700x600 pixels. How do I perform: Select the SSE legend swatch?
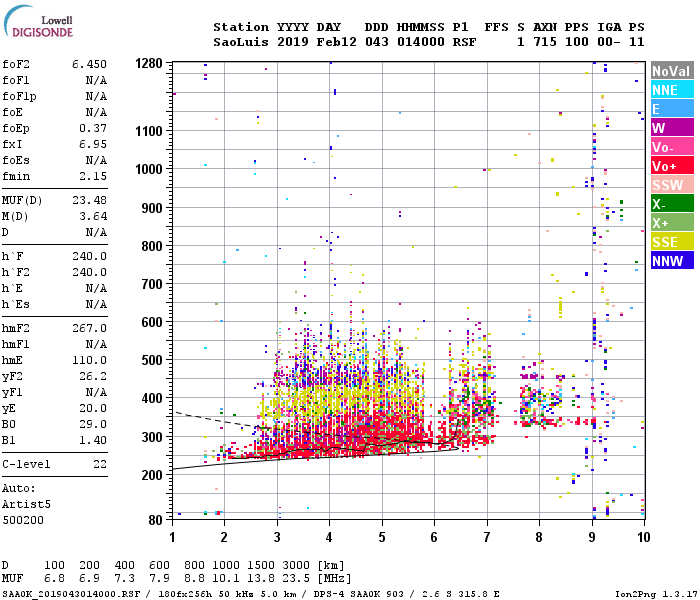click(672, 242)
